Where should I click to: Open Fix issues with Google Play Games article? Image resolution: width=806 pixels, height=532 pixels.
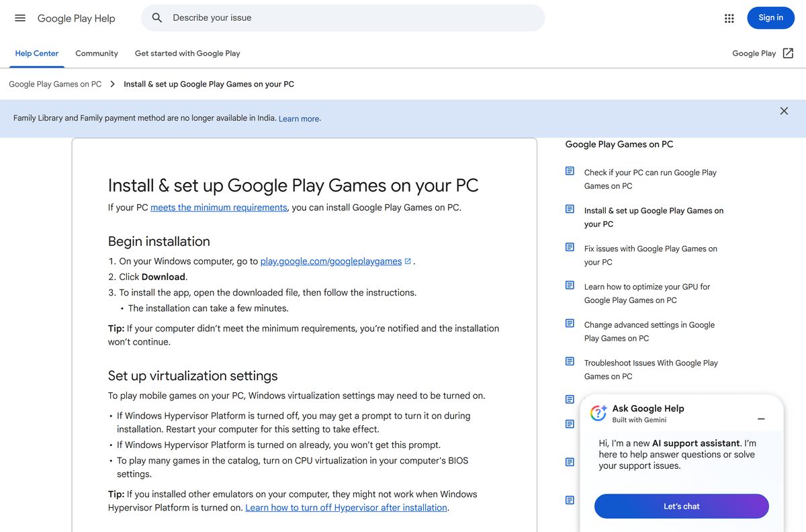651,255
